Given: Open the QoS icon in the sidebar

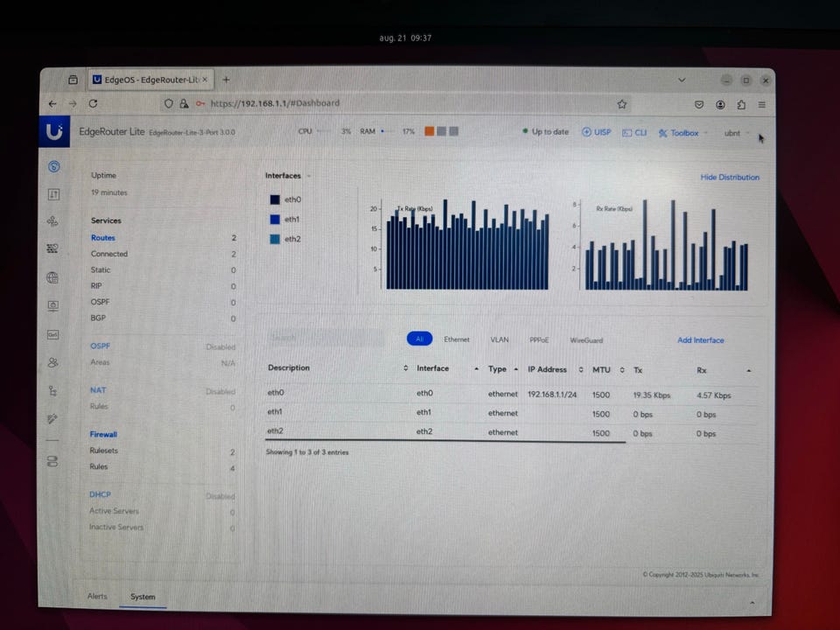Looking at the screenshot, I should [53, 334].
